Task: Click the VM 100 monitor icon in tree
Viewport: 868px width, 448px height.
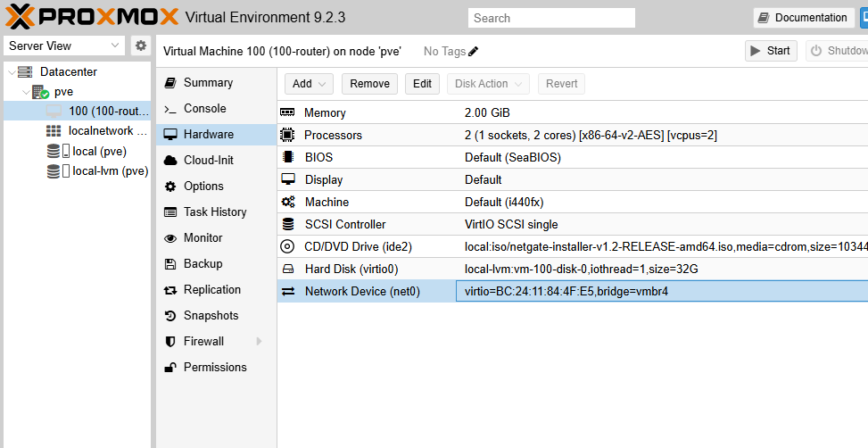Action: [x=54, y=111]
